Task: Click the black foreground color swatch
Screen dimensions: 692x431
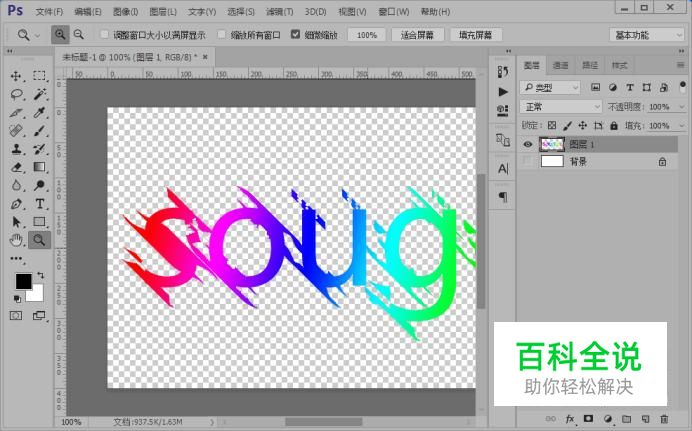Action: coord(23,281)
